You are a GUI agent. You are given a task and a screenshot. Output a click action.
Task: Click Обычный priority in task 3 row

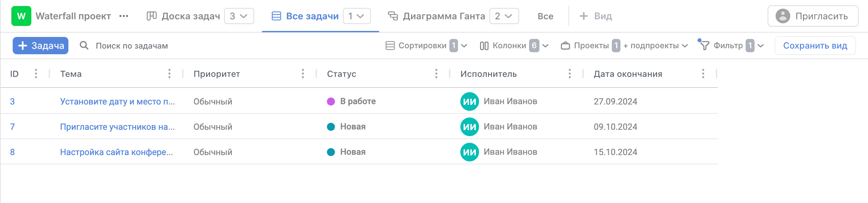pos(212,101)
